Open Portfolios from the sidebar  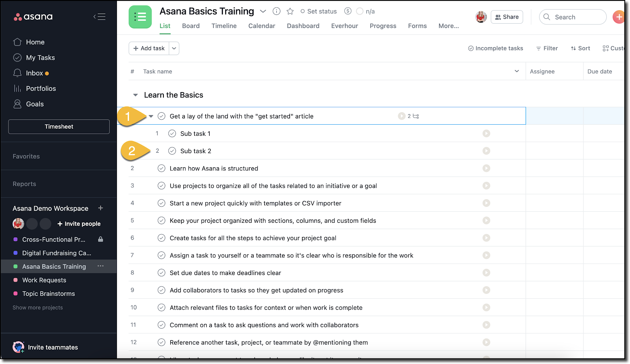tap(34, 89)
